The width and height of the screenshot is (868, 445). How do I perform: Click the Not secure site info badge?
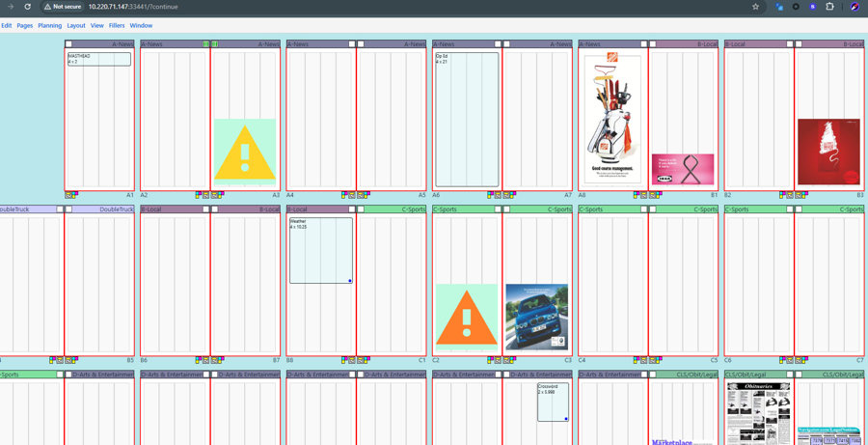[63, 7]
